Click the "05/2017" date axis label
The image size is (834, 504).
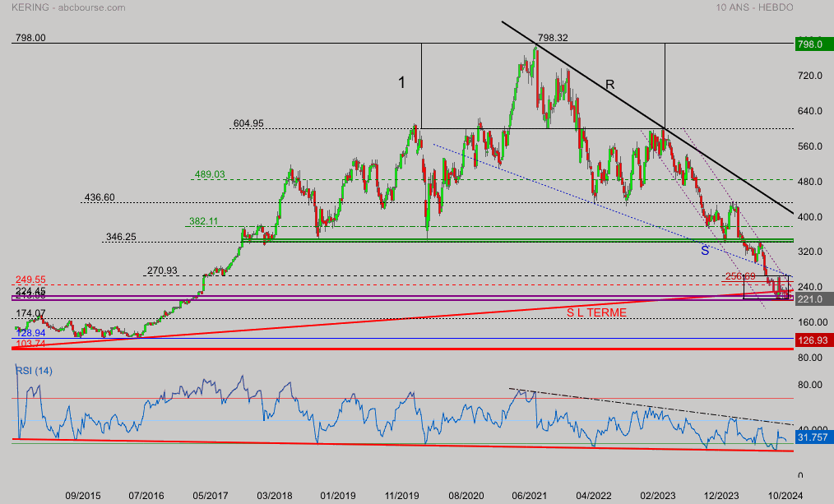pos(210,496)
